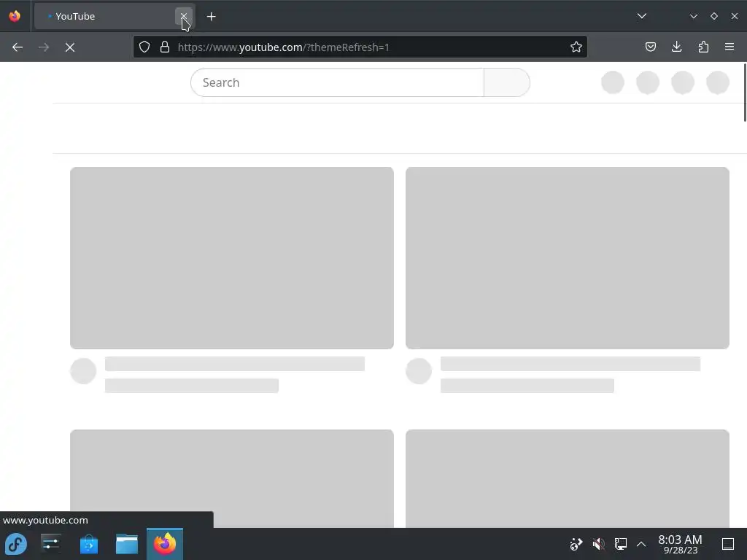The width and height of the screenshot is (747, 560).
Task: Open the Downloads panel
Action: (x=676, y=47)
